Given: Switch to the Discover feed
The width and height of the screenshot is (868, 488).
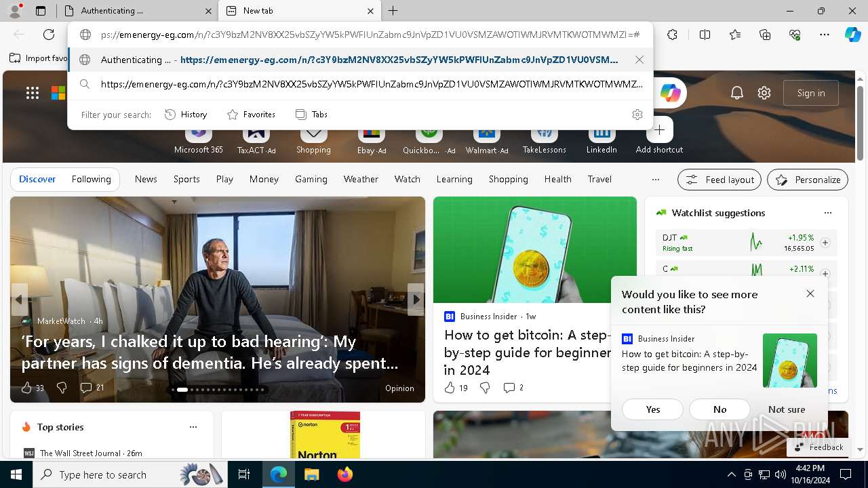Looking at the screenshot, I should pyautogui.click(x=37, y=179).
